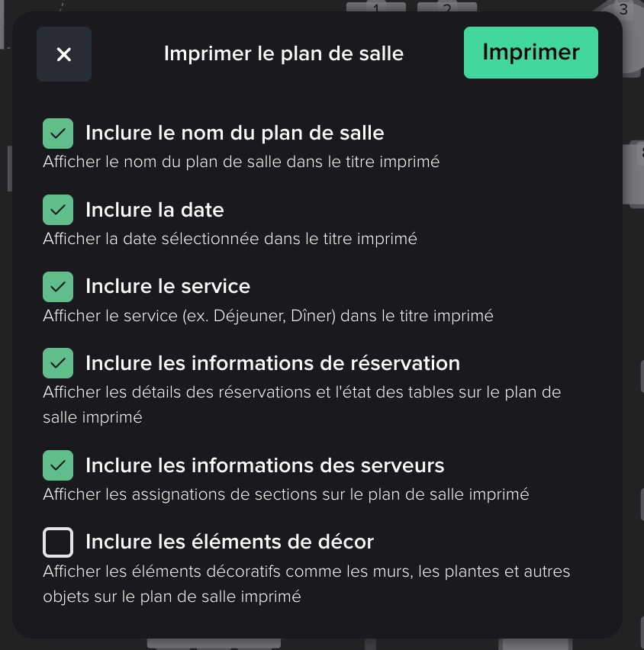Click the 'Inclure la date' label text

(x=154, y=210)
